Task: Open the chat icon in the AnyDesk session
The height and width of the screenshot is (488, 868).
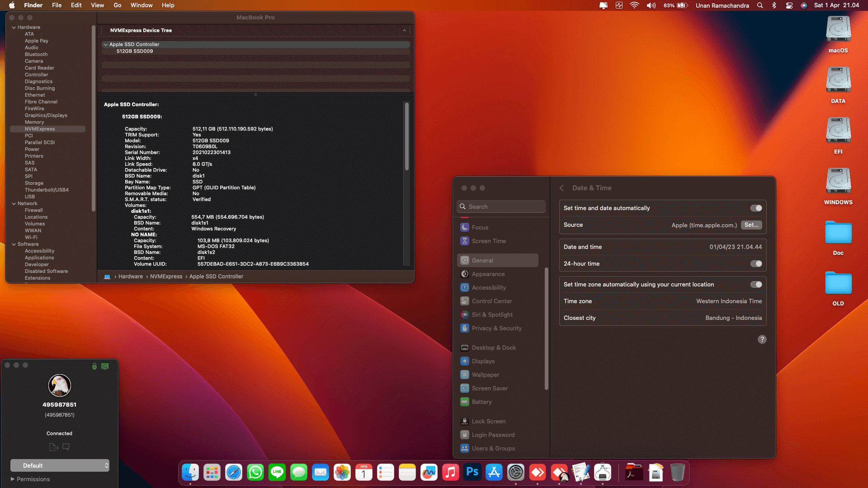Action: pos(66,446)
